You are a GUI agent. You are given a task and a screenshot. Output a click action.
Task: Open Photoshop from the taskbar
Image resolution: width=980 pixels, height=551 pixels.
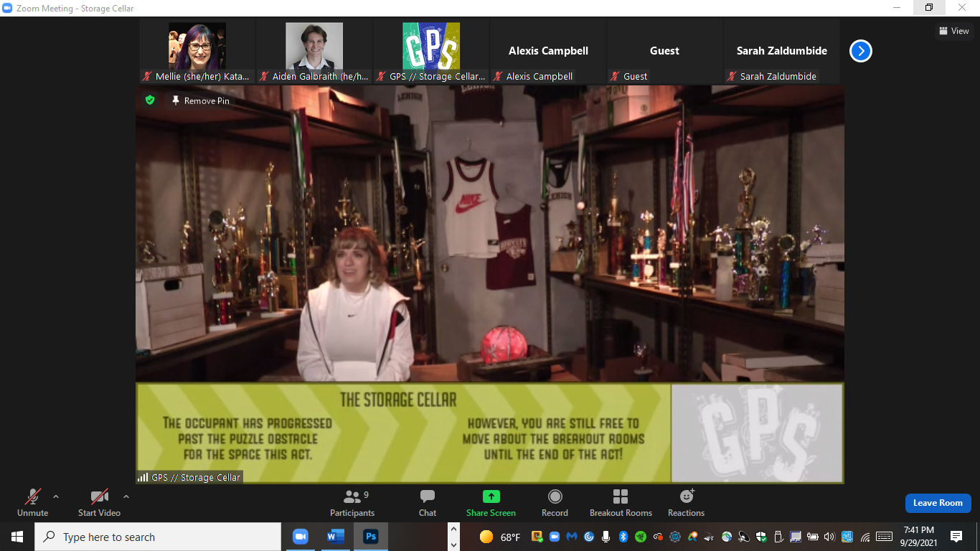pyautogui.click(x=371, y=537)
